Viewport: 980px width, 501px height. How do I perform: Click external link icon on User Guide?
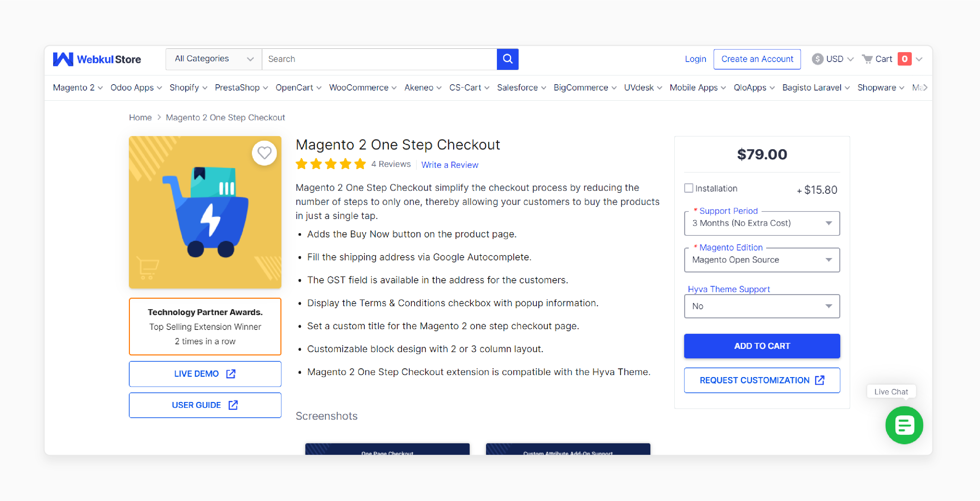[233, 405]
